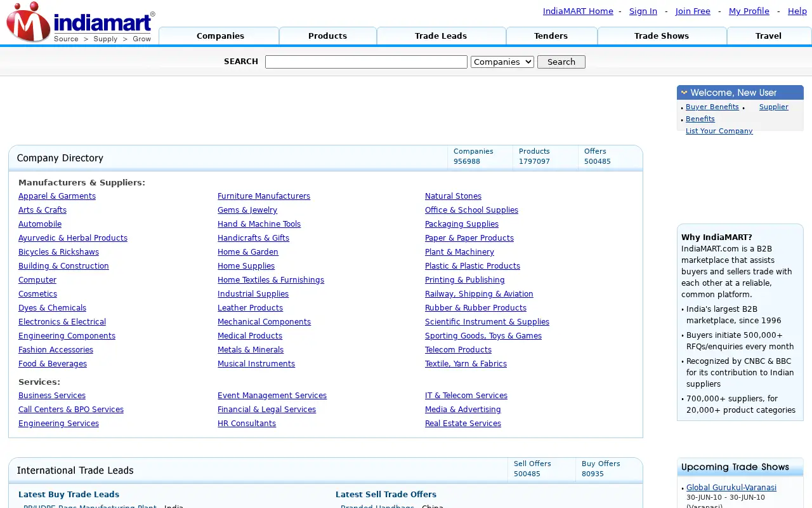Open Business Services link
The height and width of the screenshot is (508, 812).
tap(52, 396)
